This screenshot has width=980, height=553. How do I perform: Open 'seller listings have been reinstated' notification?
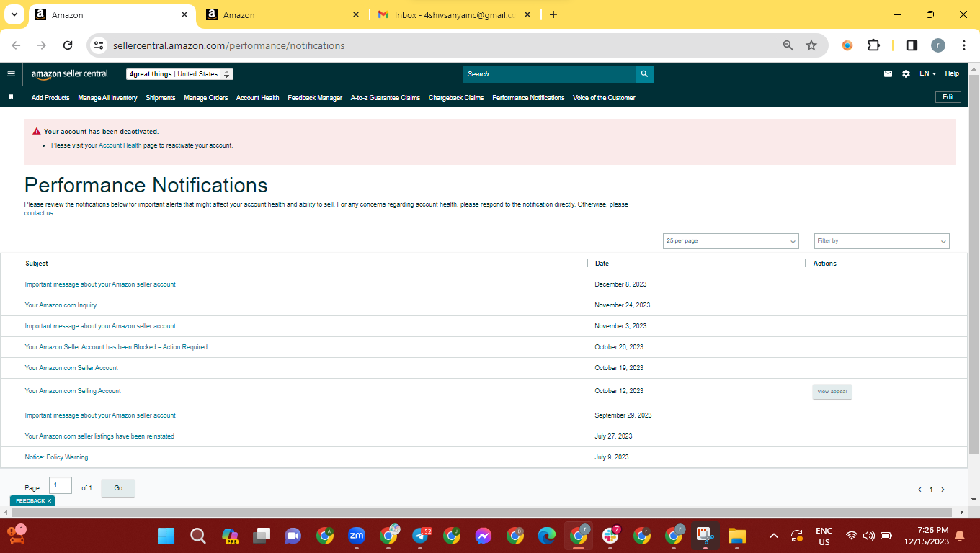tap(99, 436)
